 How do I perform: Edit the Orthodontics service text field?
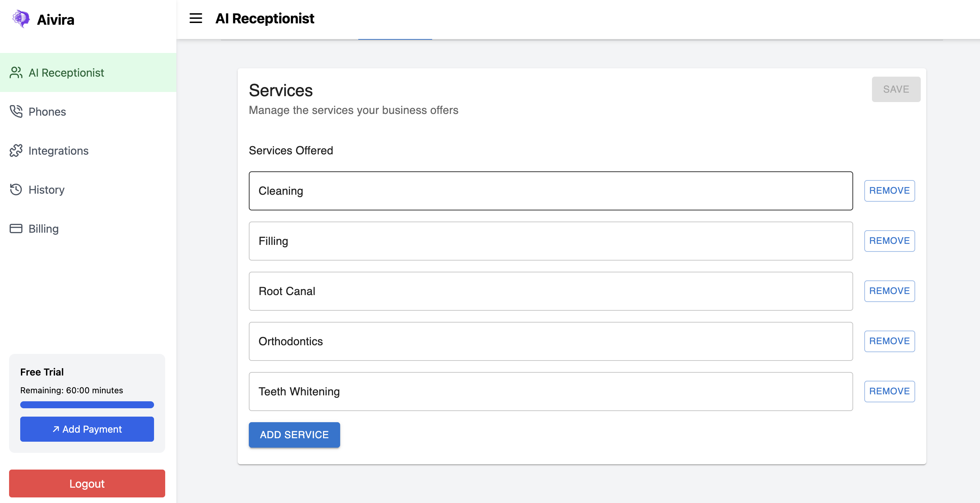(x=550, y=341)
